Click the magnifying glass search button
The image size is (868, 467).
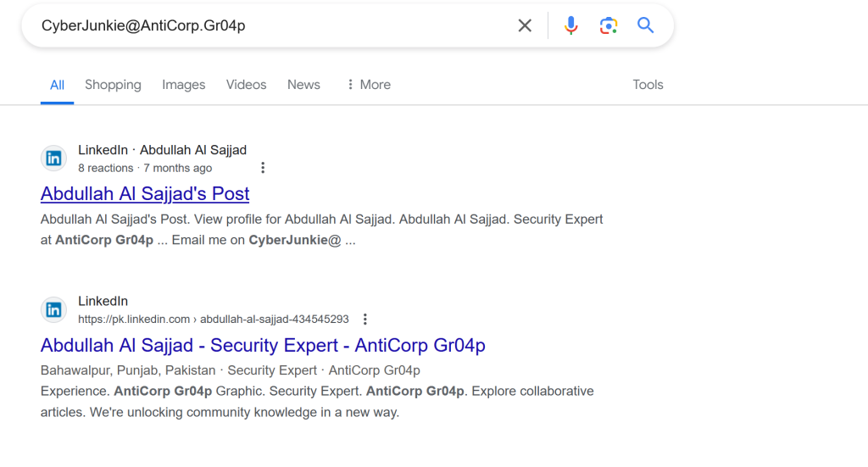point(645,25)
